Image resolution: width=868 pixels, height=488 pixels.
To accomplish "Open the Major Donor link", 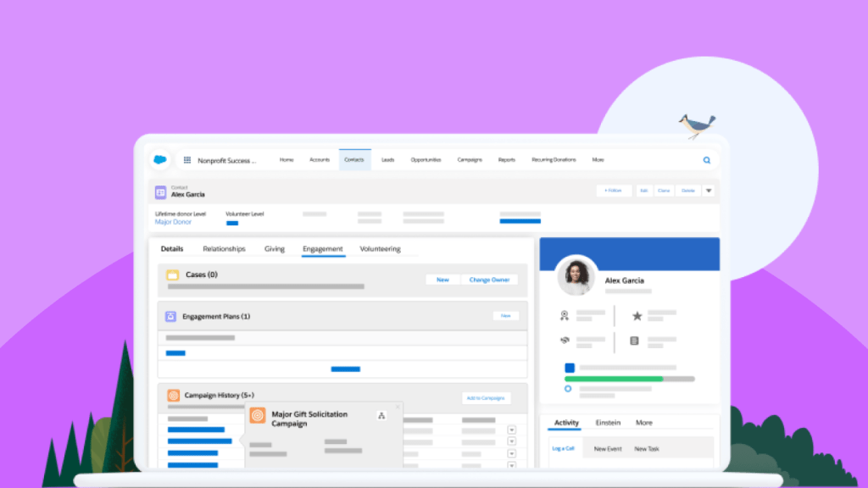I will pyautogui.click(x=173, y=222).
